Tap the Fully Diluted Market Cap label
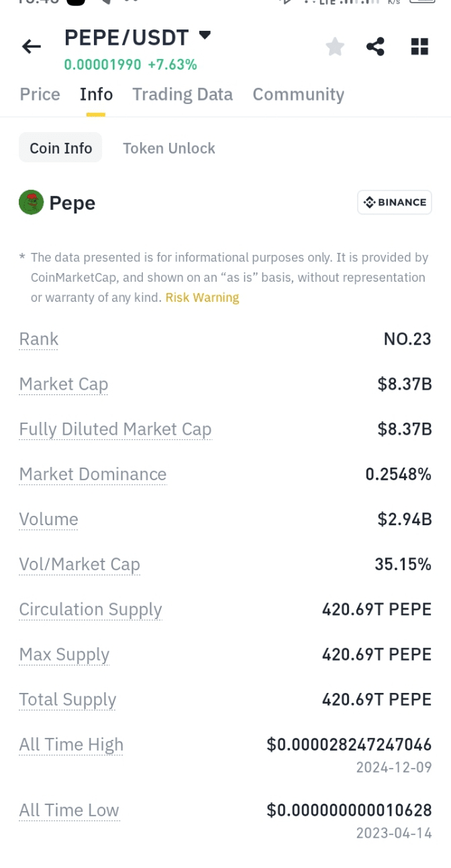451x868 pixels. pyautogui.click(x=115, y=429)
